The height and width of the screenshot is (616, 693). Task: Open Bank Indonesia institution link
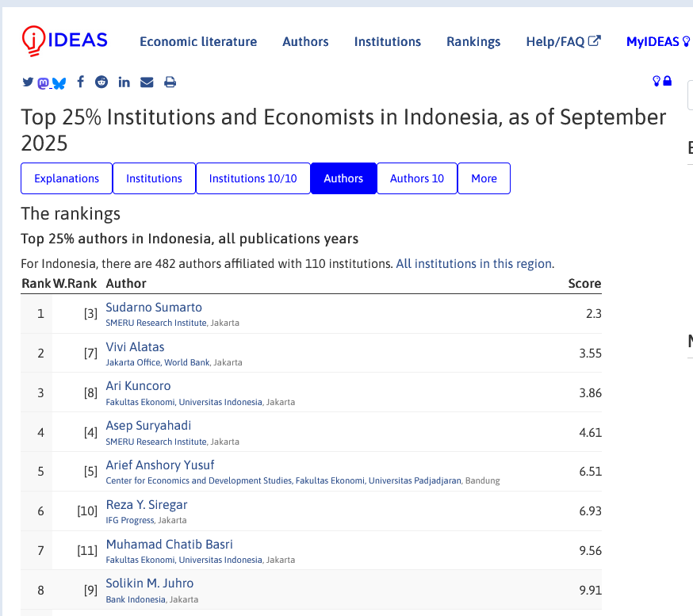(136, 599)
